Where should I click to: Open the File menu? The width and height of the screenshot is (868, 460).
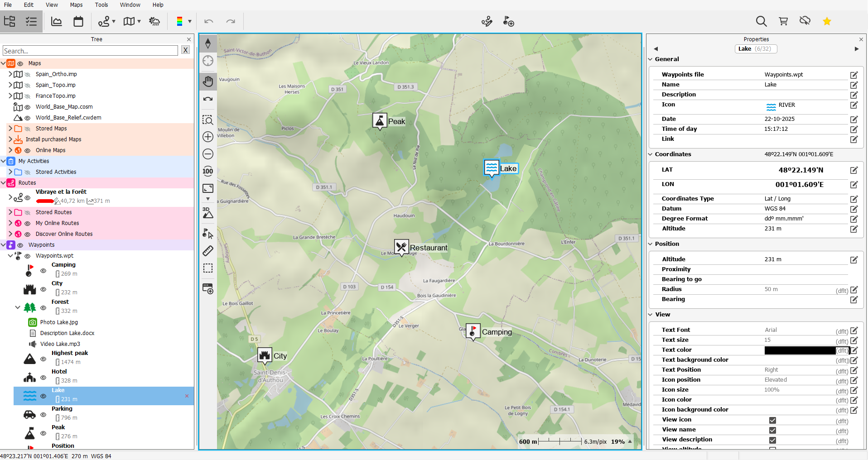(8, 5)
